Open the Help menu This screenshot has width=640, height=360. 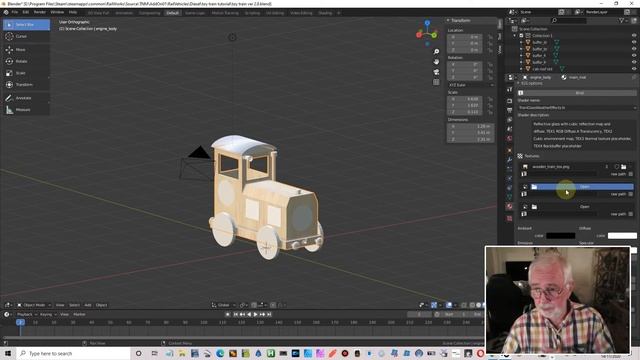point(73,13)
